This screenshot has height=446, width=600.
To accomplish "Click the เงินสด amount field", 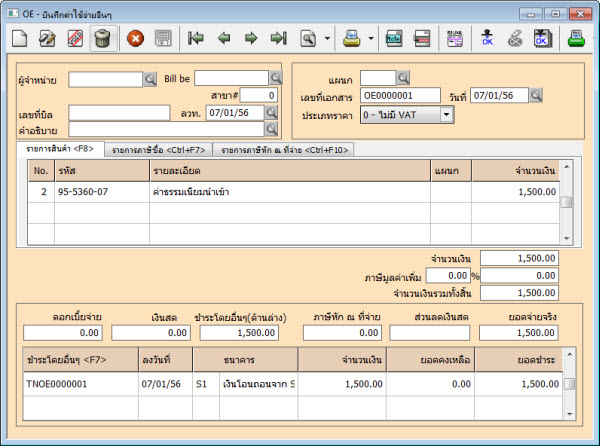I will pos(151,333).
